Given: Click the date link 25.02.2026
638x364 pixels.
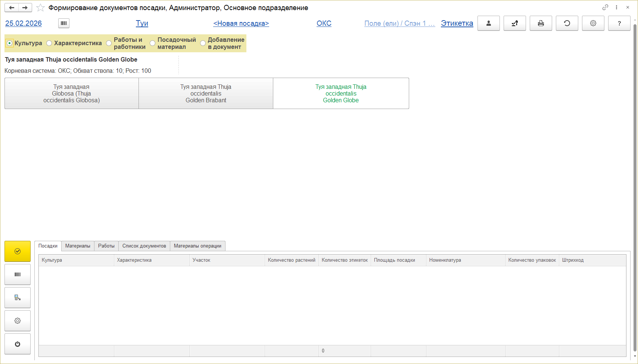Looking at the screenshot, I should [x=24, y=23].
